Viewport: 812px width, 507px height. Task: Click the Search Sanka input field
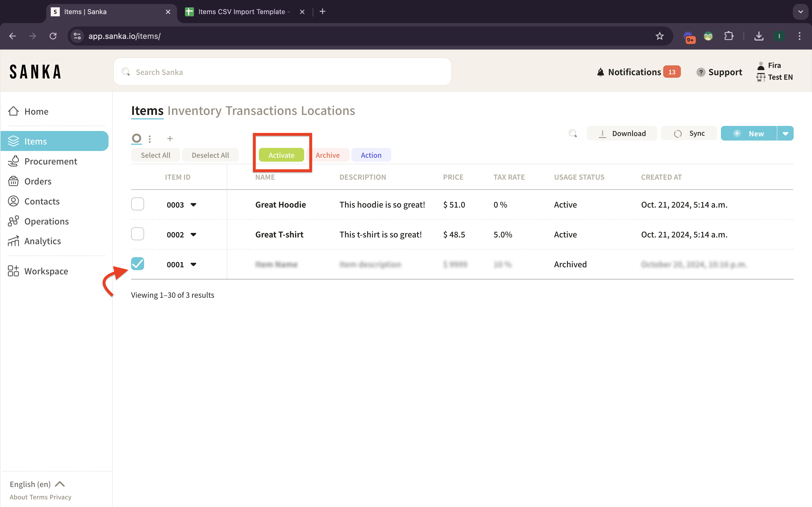click(283, 72)
